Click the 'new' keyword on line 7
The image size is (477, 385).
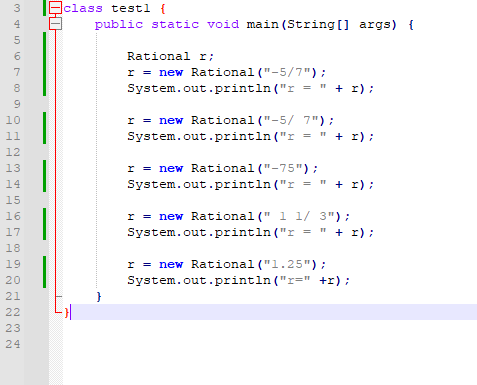click(x=171, y=72)
